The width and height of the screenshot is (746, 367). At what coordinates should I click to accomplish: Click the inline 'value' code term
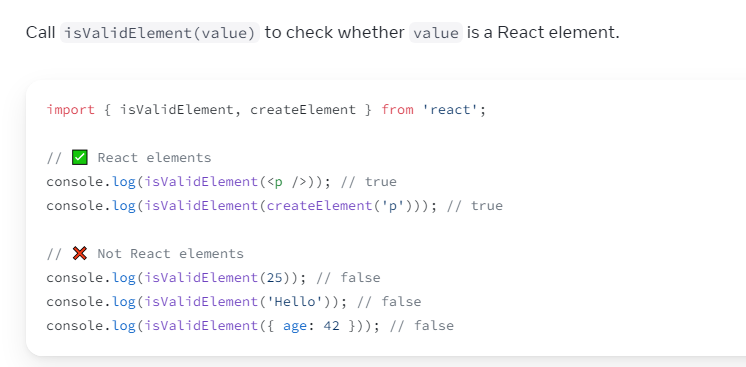(x=436, y=33)
